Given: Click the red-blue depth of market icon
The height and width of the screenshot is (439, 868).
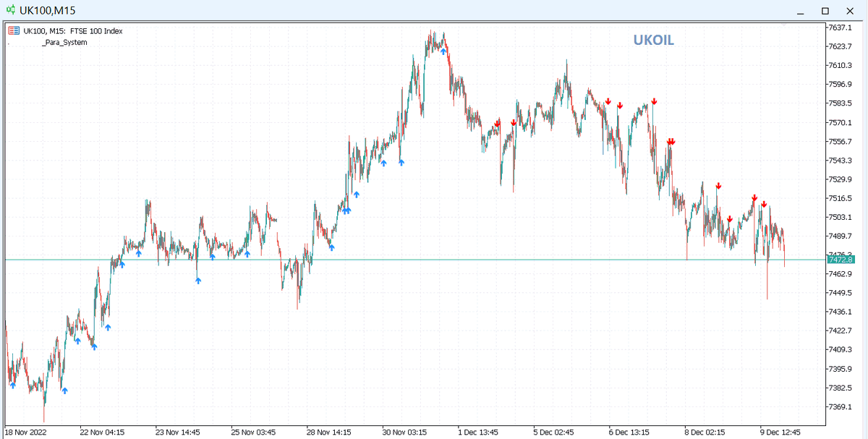Looking at the screenshot, I should click(x=14, y=31).
